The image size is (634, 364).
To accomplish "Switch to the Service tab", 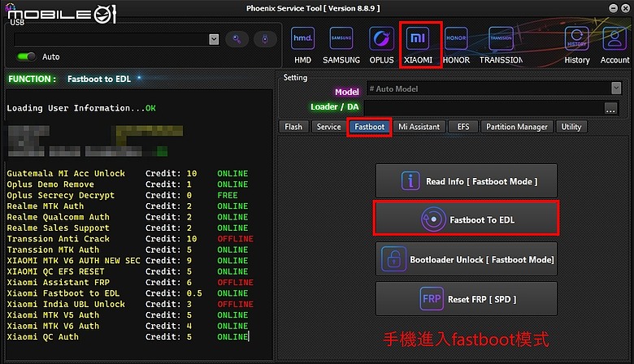I will [328, 127].
